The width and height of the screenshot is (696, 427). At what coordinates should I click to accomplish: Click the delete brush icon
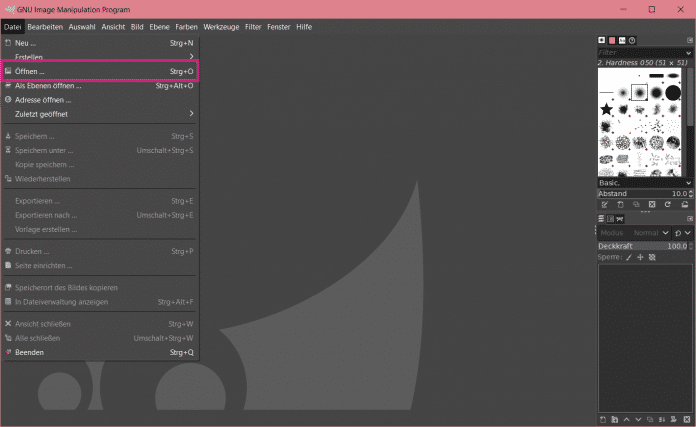pos(652,204)
